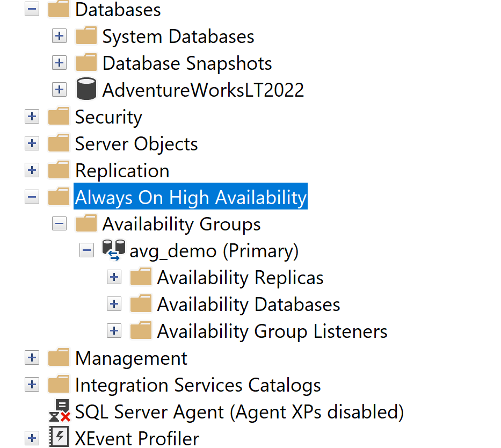
Task: Select XEvent Profiler label
Action: (x=137, y=439)
